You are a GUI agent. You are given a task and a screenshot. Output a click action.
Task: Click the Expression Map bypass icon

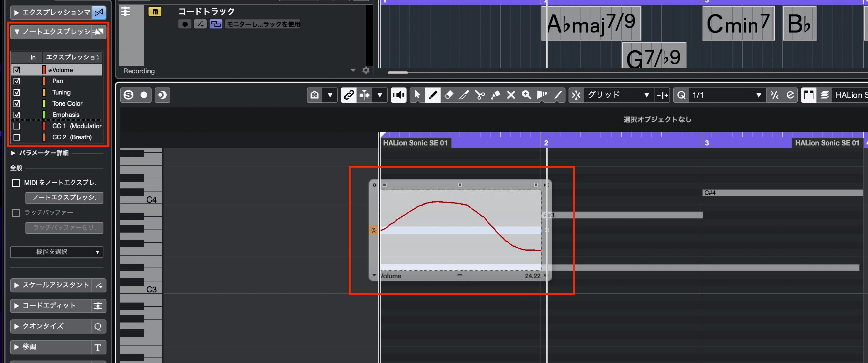coord(99,13)
